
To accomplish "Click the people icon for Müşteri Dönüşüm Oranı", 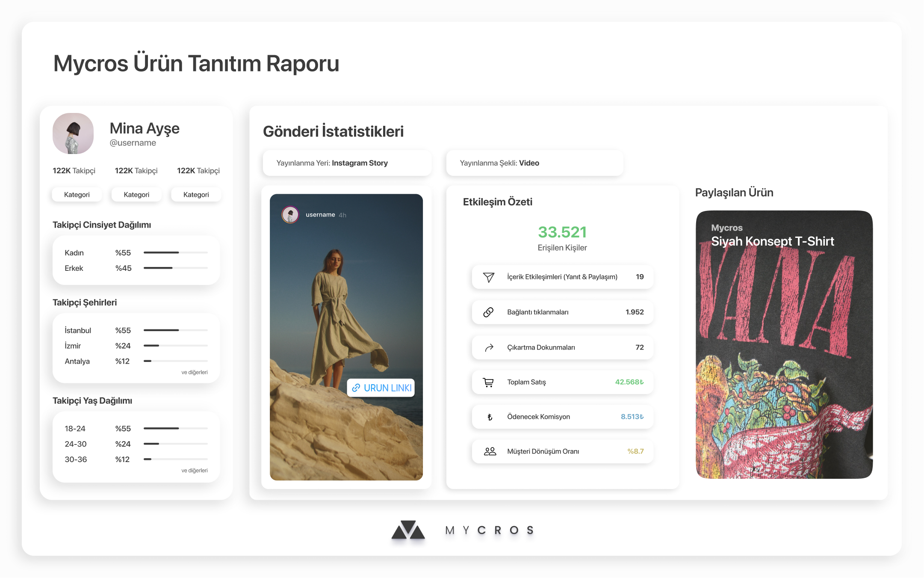I will [490, 451].
